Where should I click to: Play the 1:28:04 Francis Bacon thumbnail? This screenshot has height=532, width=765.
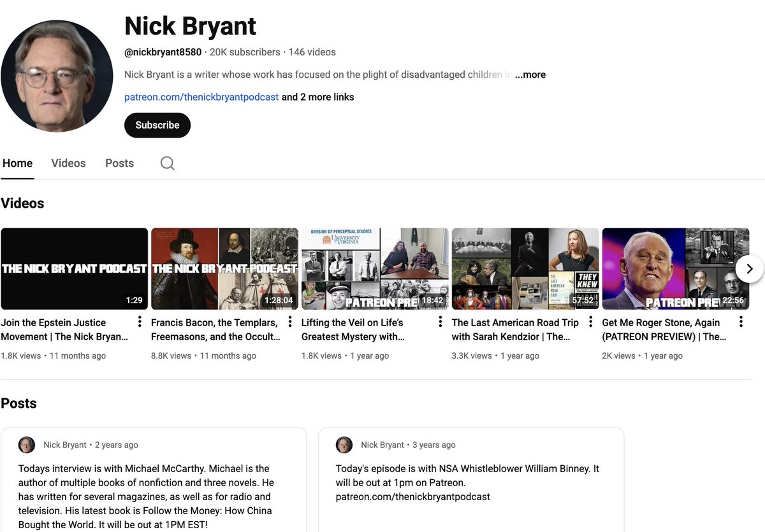[224, 269]
